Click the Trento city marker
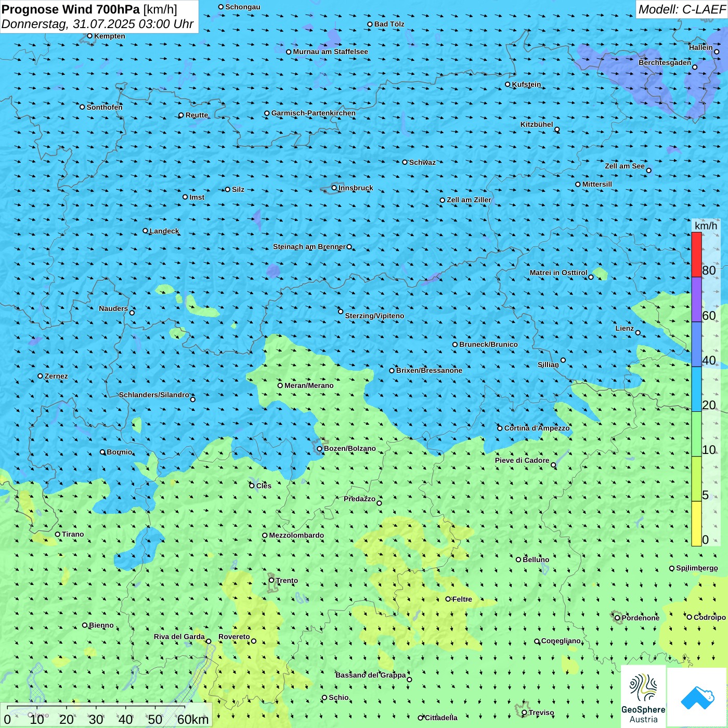This screenshot has width=728, height=728. 271,580
